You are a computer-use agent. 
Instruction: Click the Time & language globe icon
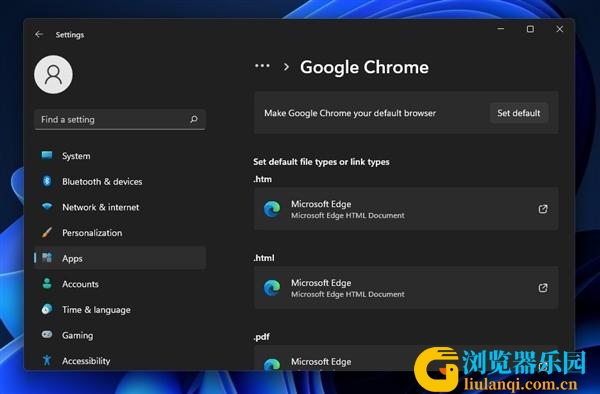[x=47, y=309]
